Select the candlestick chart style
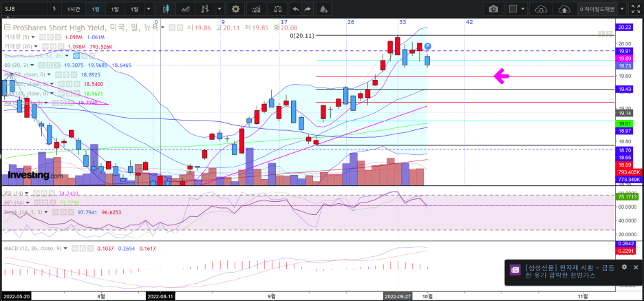 (166, 9)
